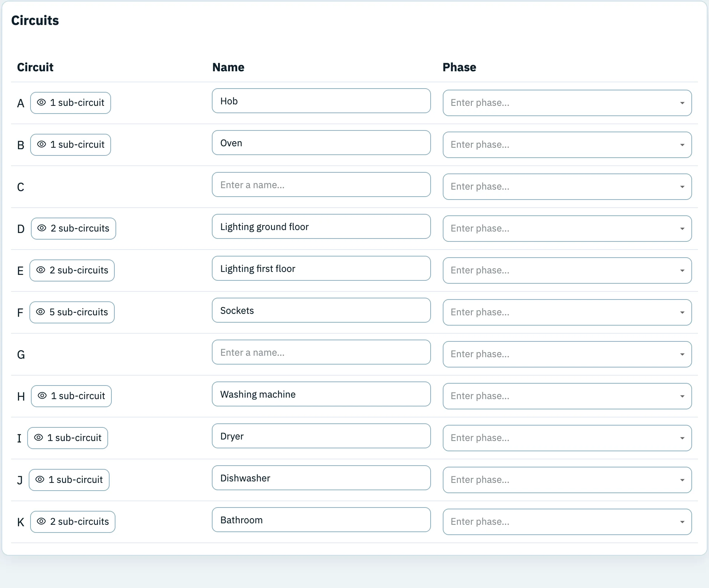Edit the Dryer name field

pyautogui.click(x=321, y=436)
